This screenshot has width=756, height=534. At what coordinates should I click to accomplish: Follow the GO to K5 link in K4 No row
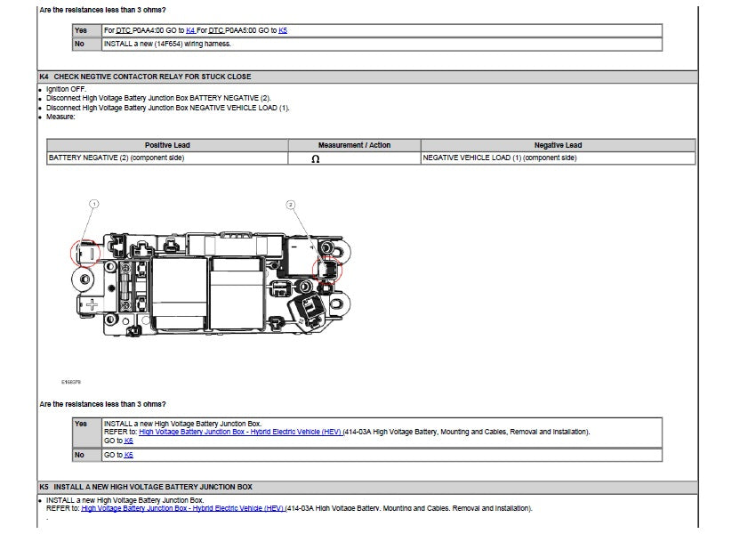click(x=128, y=455)
